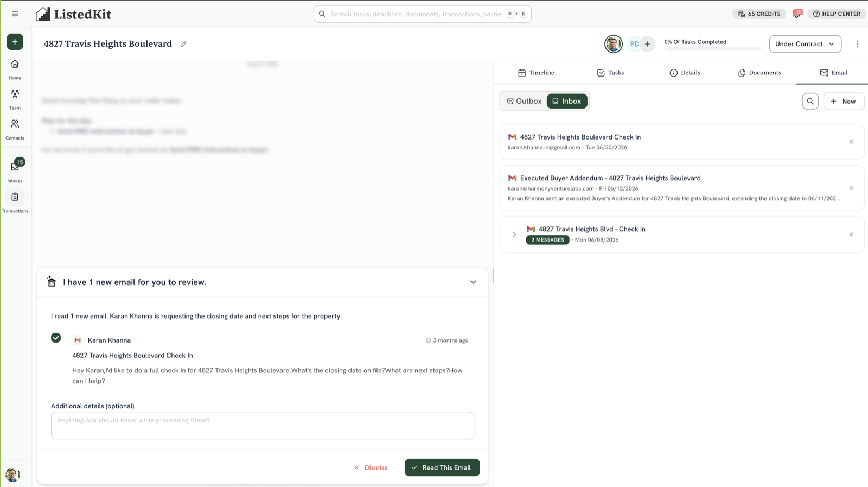Switch to the Timeline tab
The width and height of the screenshot is (868, 487).
536,73
